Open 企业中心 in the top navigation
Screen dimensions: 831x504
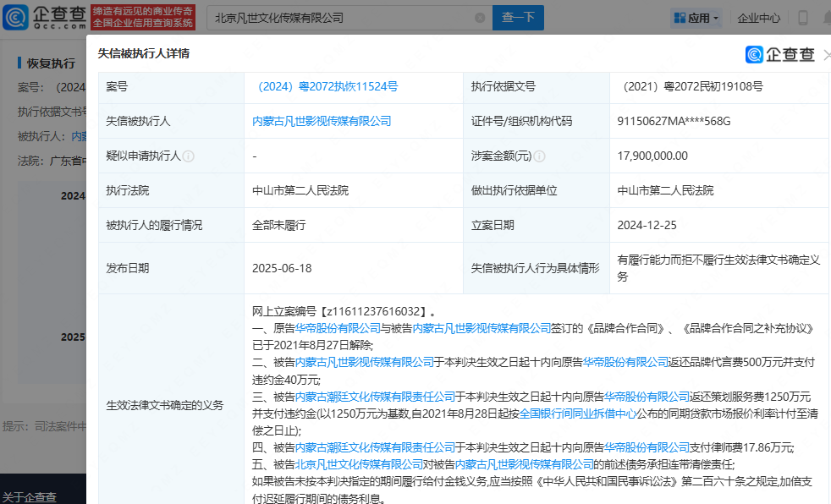[x=758, y=18]
